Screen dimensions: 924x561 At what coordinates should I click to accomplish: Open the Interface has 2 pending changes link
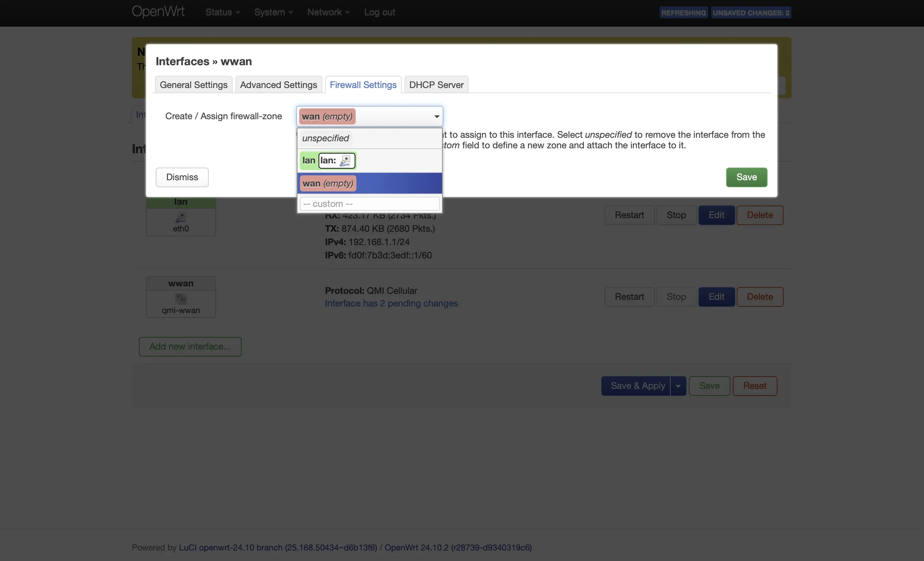[x=391, y=303]
